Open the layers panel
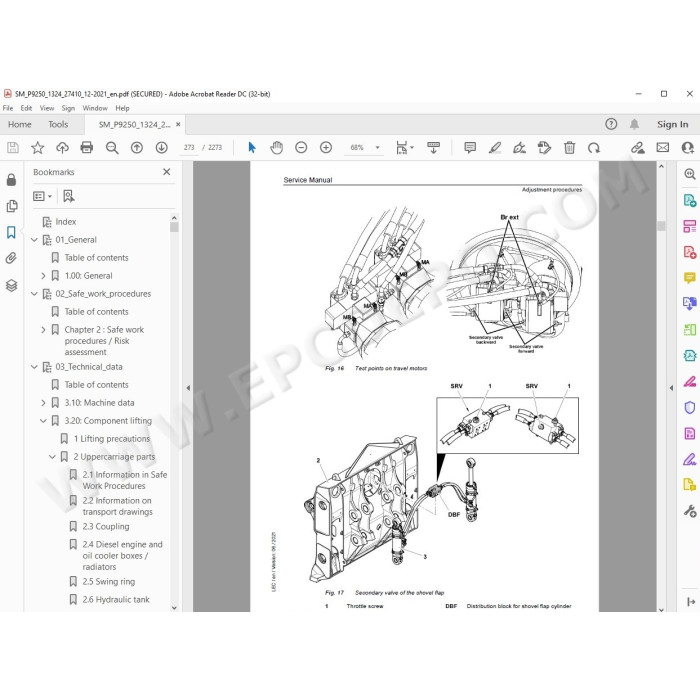This screenshot has width=700, height=700. pyautogui.click(x=12, y=285)
